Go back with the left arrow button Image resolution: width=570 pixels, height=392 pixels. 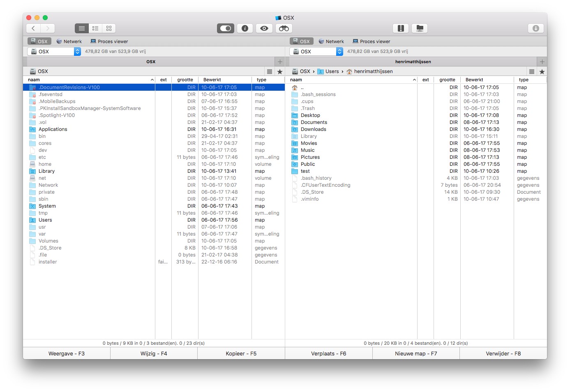coord(33,28)
